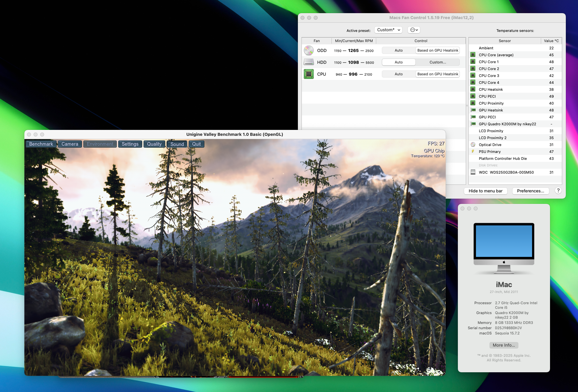Click the Value °C column header
The width and height of the screenshot is (578, 392).
point(551,41)
